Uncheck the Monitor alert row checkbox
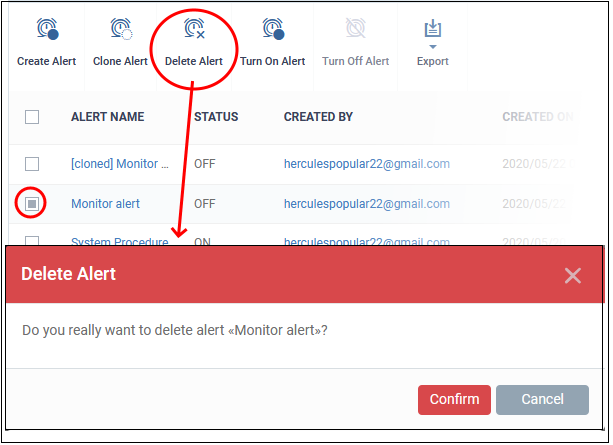Image resolution: width=613 pixels, height=445 pixels. (x=32, y=204)
